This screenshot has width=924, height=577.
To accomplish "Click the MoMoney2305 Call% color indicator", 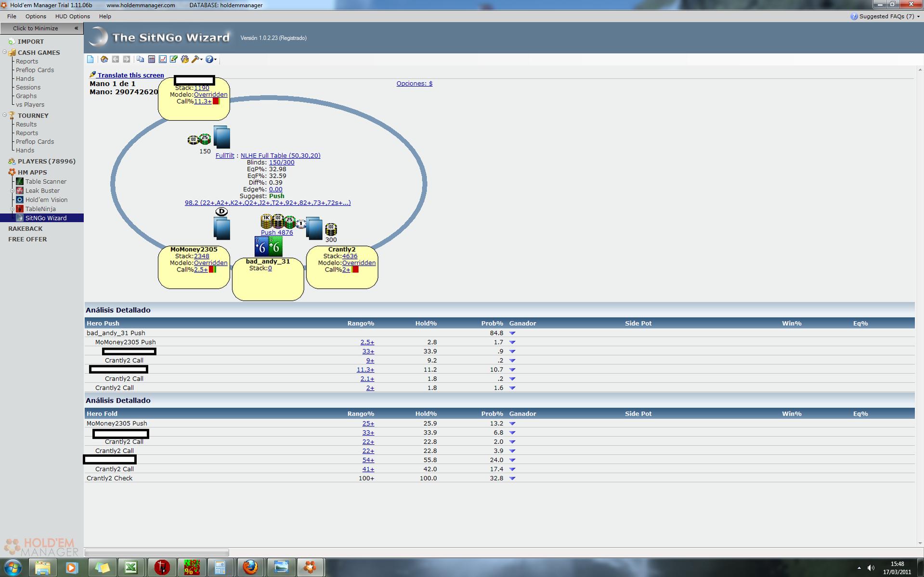I will (x=212, y=269).
